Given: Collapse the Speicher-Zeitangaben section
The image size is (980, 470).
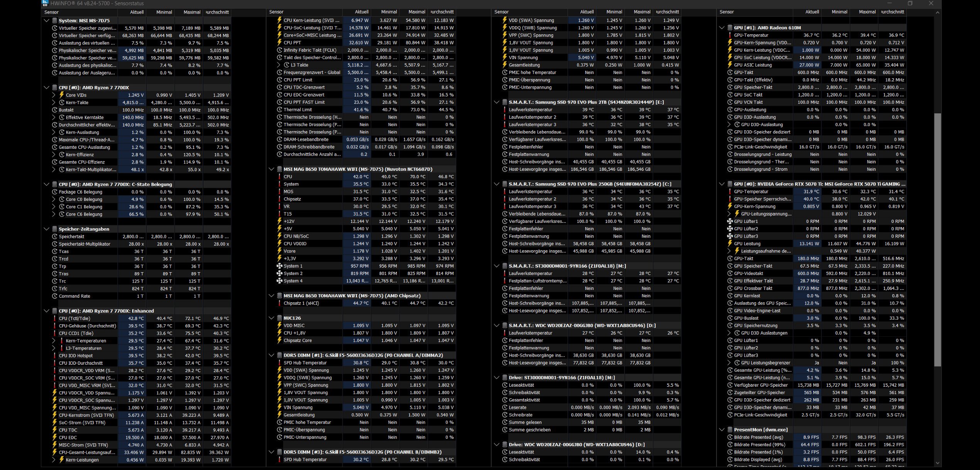Looking at the screenshot, I should [x=47, y=229].
